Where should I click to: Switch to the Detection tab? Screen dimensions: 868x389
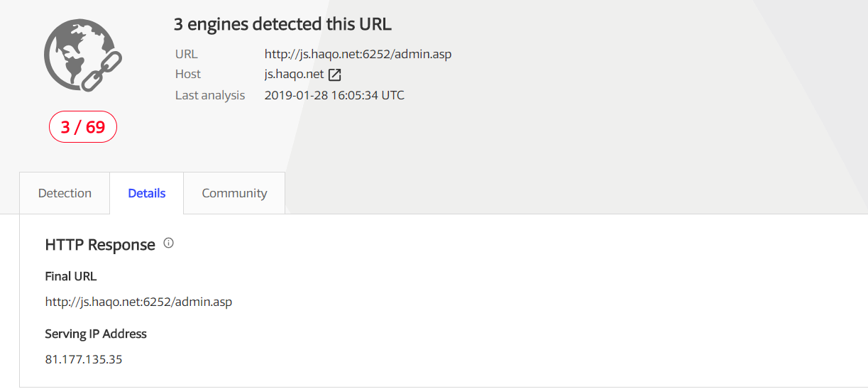point(65,193)
